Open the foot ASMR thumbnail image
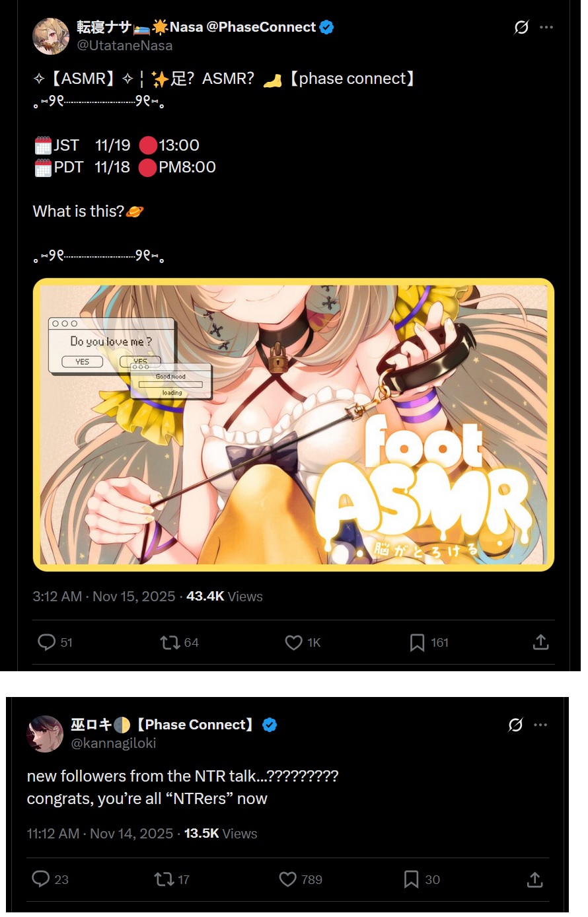The height and width of the screenshot is (917, 588). 293,425
